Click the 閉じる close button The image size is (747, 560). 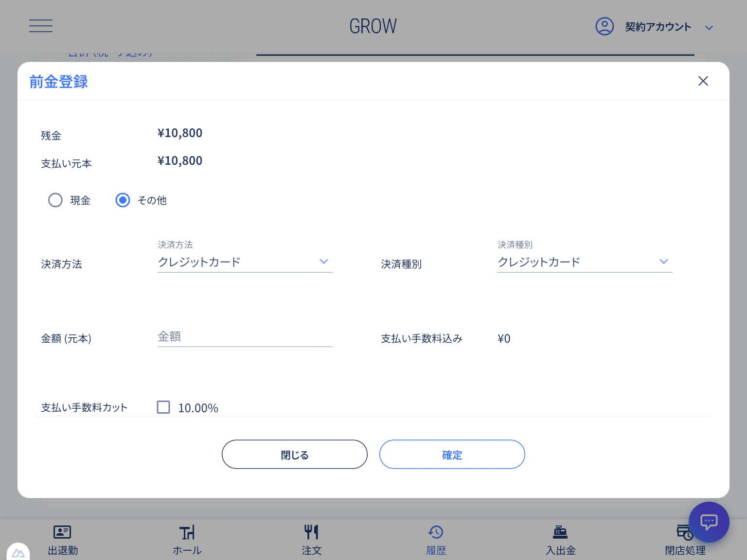(x=294, y=454)
